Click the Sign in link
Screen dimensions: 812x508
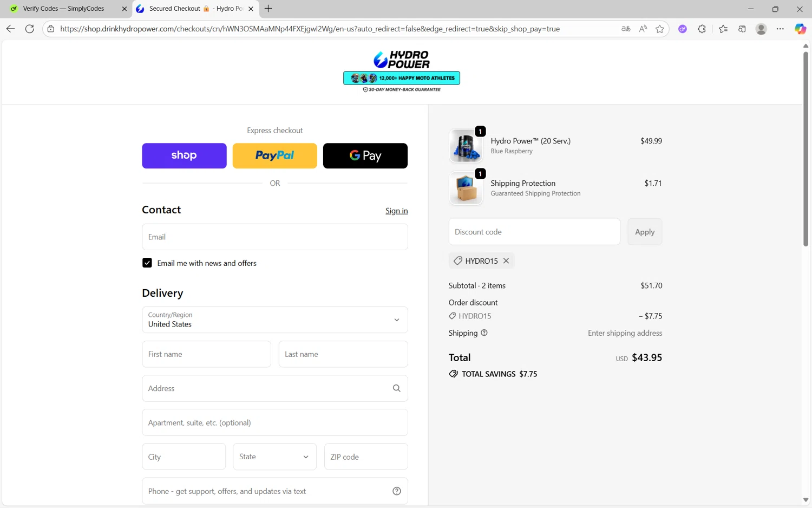(x=397, y=211)
